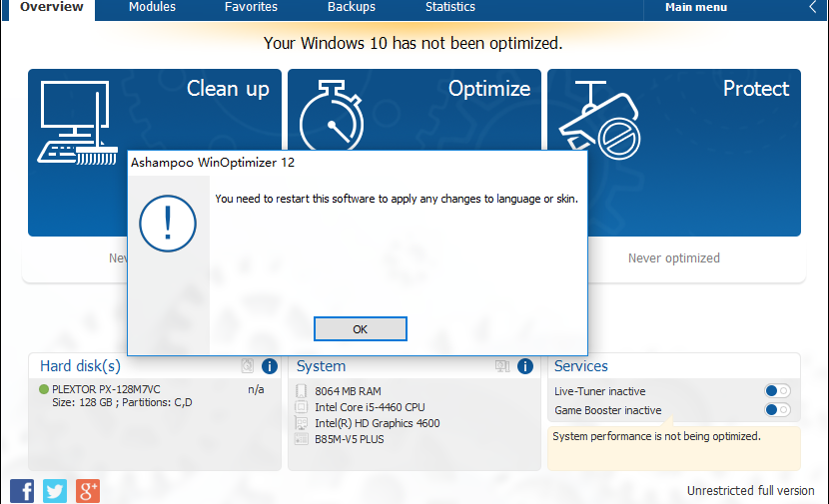Click the RAM icon beside 8064 MB RAM

pyautogui.click(x=301, y=391)
